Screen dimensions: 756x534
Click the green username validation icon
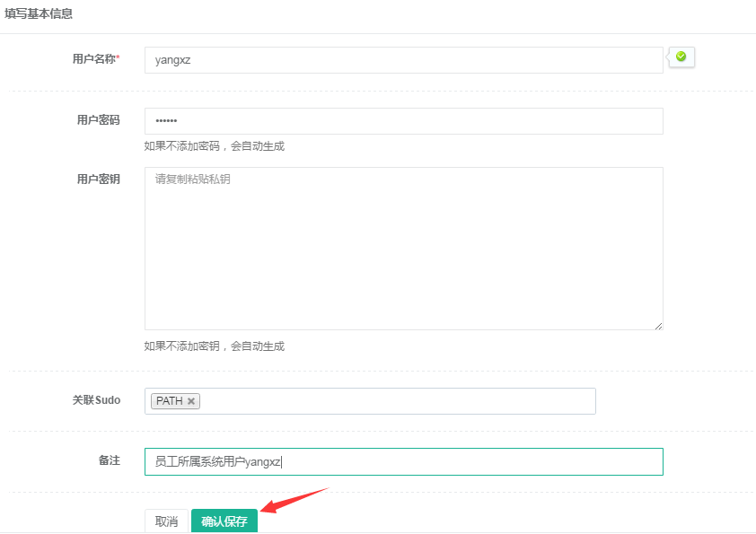[681, 57]
